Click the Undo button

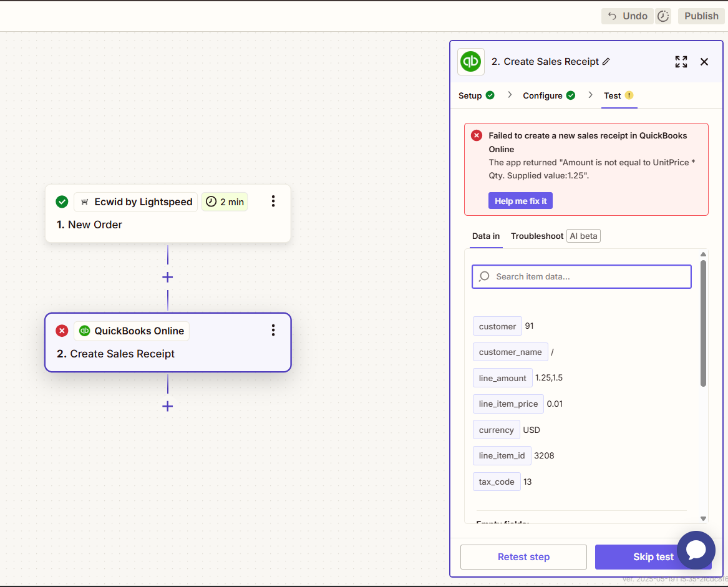pyautogui.click(x=627, y=16)
